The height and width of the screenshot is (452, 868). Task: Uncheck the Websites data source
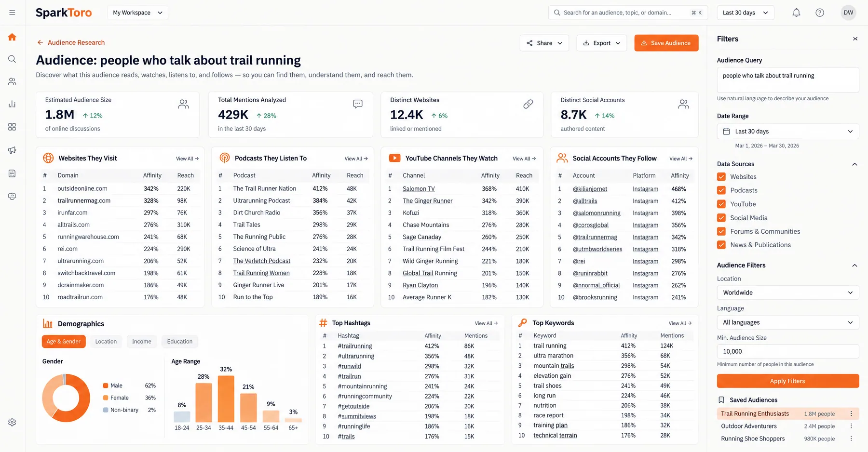(721, 177)
